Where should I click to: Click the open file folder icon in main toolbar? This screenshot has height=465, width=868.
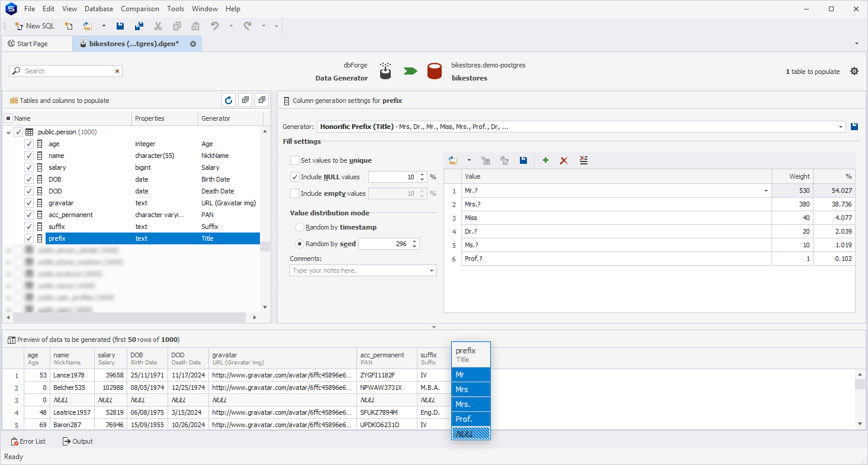click(88, 26)
